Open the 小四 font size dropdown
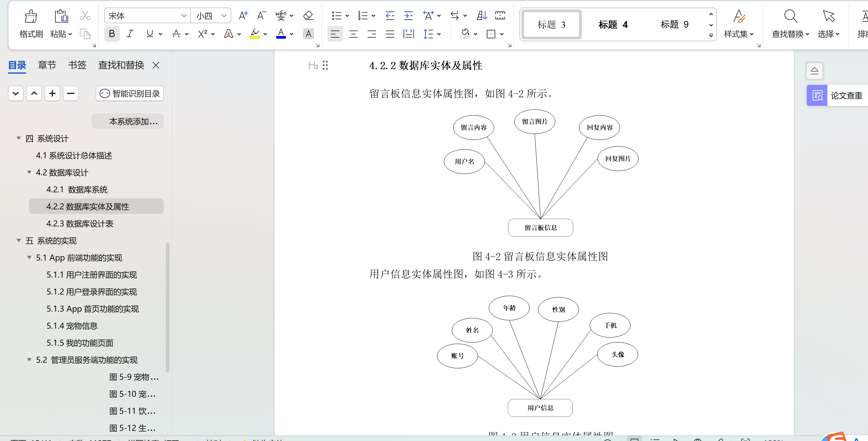The height and width of the screenshot is (441, 868). point(224,15)
